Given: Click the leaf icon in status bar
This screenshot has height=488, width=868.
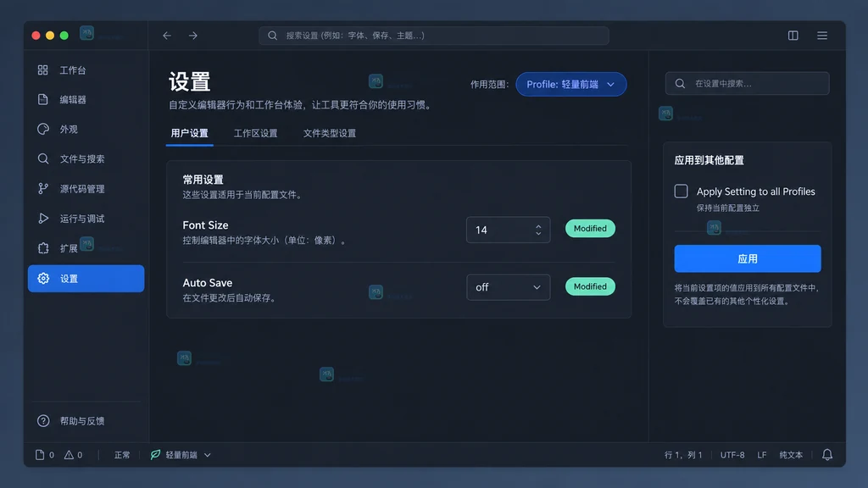Looking at the screenshot, I should (x=156, y=455).
